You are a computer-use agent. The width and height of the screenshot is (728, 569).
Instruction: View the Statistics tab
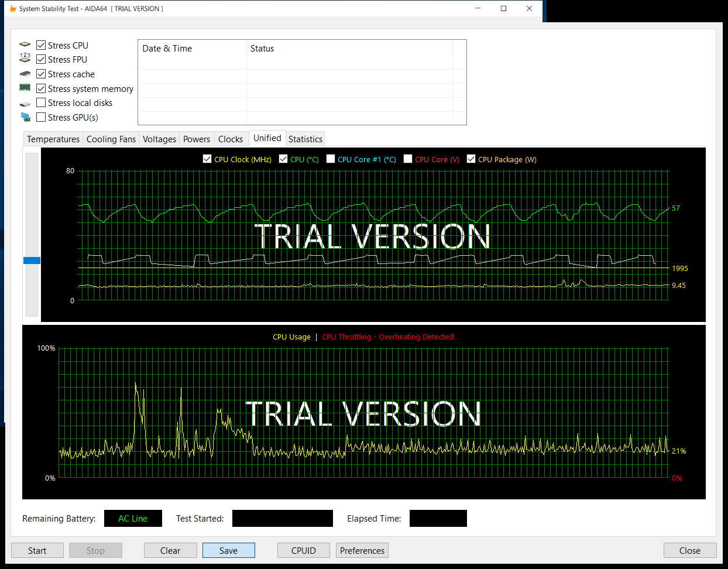click(x=305, y=139)
